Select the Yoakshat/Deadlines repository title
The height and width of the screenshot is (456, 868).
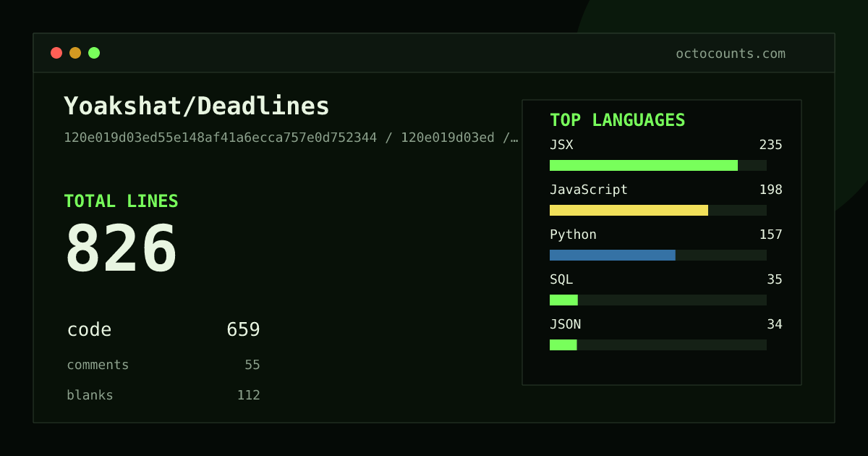tap(197, 106)
